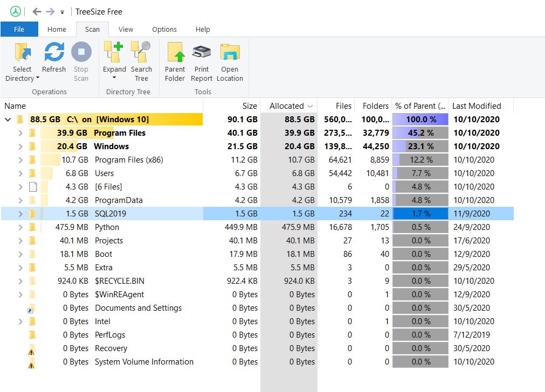
Task: Click the Open Location icon
Action: pos(230,52)
